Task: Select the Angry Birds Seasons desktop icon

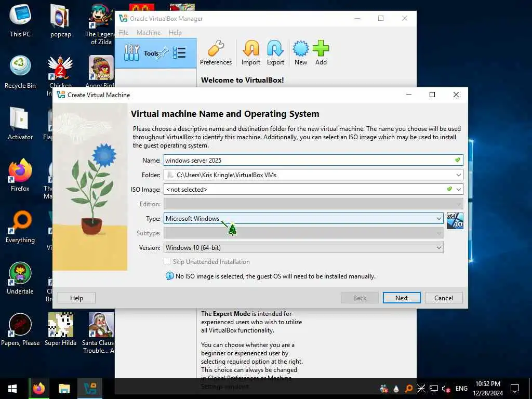Action: coord(101,72)
